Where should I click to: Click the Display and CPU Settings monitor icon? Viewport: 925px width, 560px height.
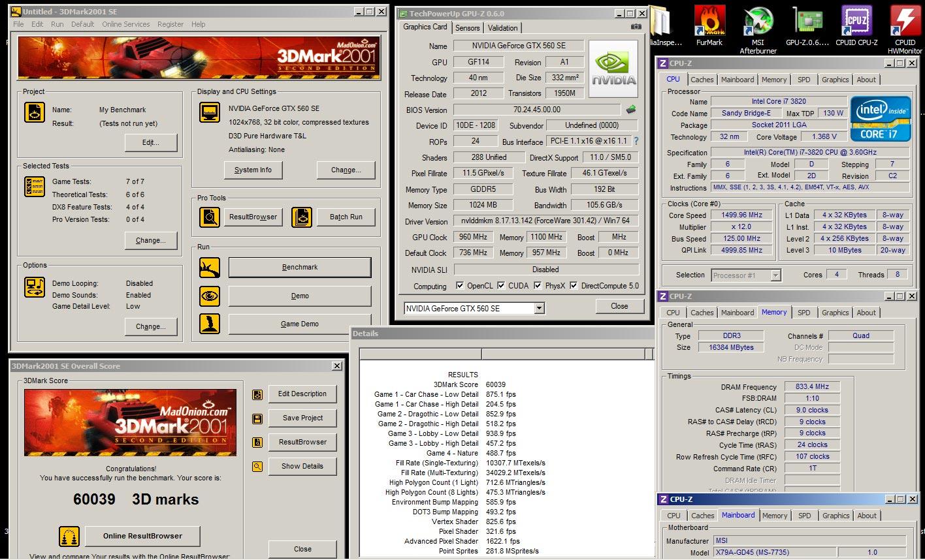pos(210,112)
